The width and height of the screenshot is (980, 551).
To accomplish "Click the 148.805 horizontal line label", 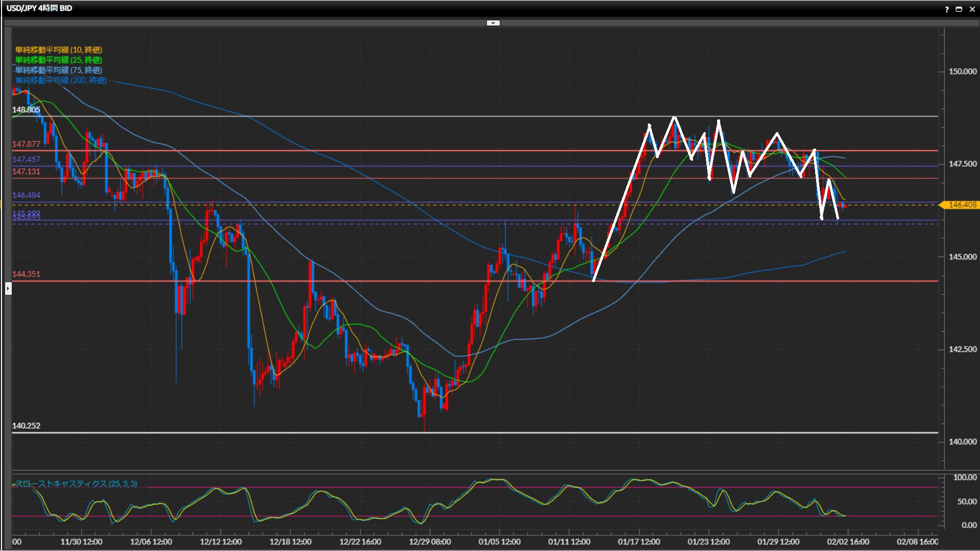I will click(x=26, y=110).
